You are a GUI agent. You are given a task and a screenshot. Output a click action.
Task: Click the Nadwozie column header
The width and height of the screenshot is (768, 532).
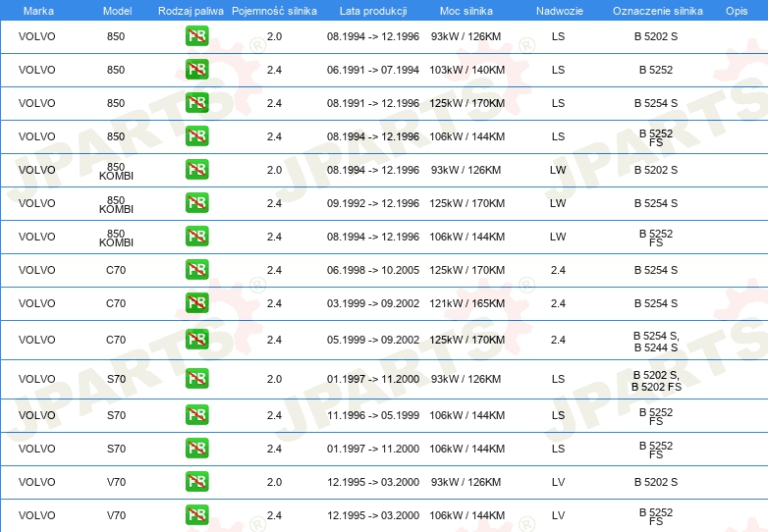coord(560,11)
